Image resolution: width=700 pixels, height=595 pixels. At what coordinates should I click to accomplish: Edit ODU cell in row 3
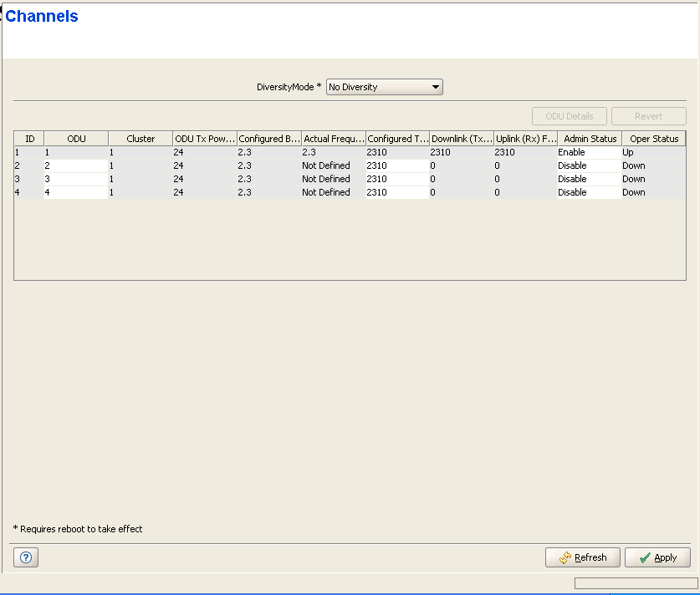point(75,180)
